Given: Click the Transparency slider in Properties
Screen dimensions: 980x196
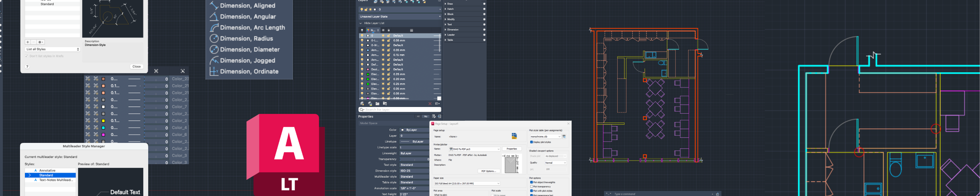Looking at the screenshot, I should [x=414, y=159].
